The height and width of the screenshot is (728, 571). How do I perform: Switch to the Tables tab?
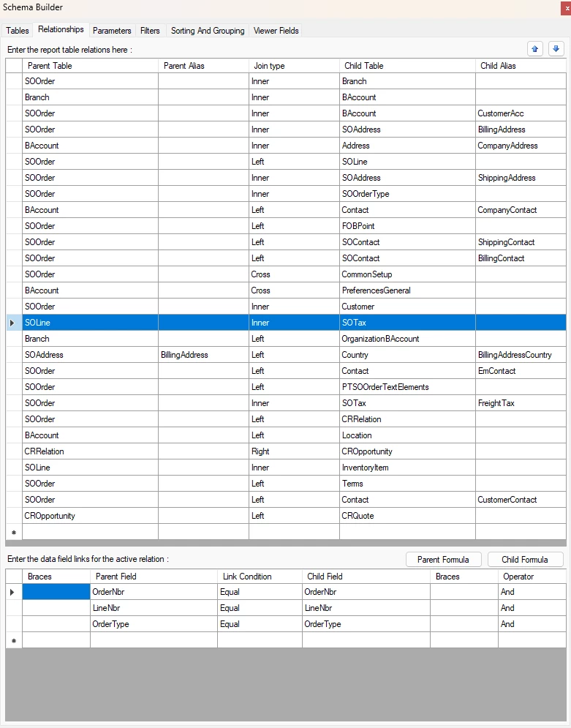coord(18,31)
